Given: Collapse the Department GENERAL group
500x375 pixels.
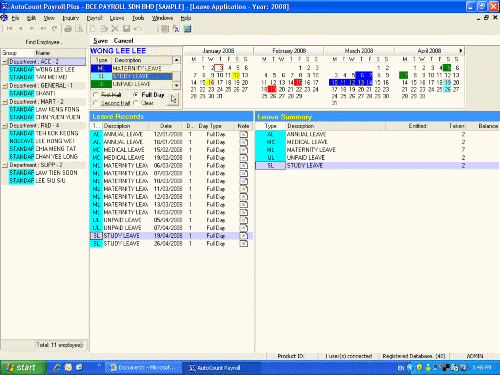Looking at the screenshot, I should coord(5,86).
